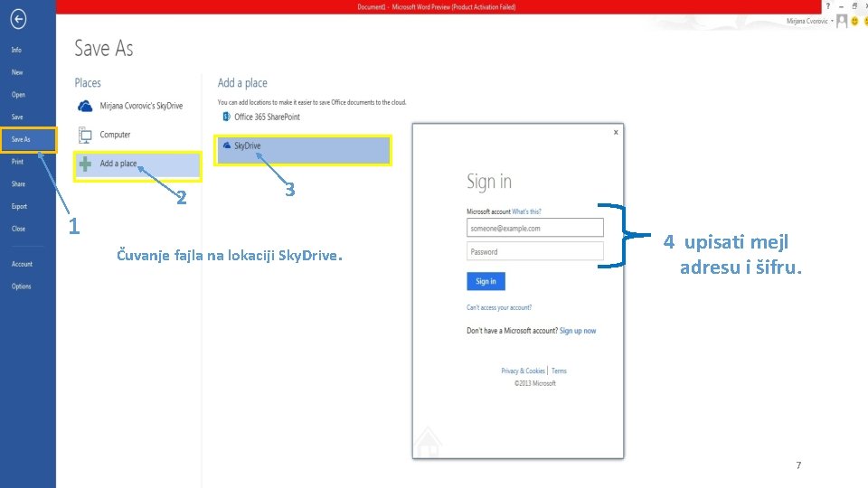Select New in the backstage sidebar
The height and width of the screenshot is (488, 868).
tap(17, 72)
